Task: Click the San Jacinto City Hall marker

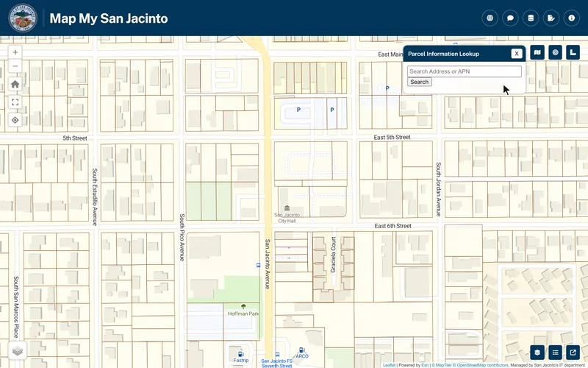Action: (287, 208)
